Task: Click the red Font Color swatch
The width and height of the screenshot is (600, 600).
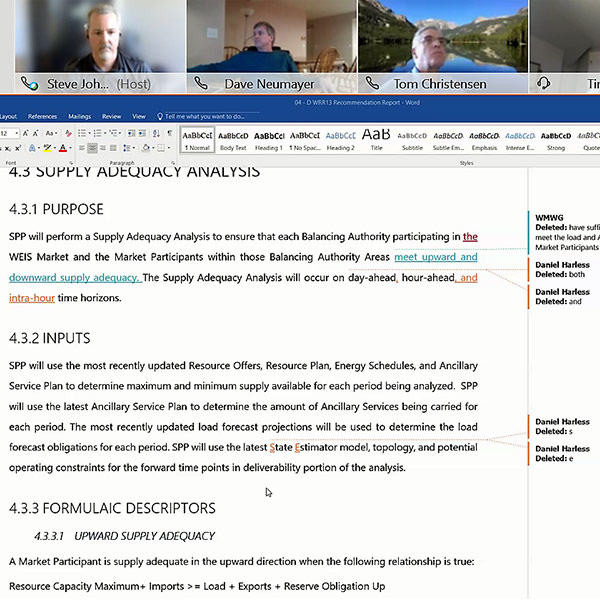Action: (x=62, y=148)
